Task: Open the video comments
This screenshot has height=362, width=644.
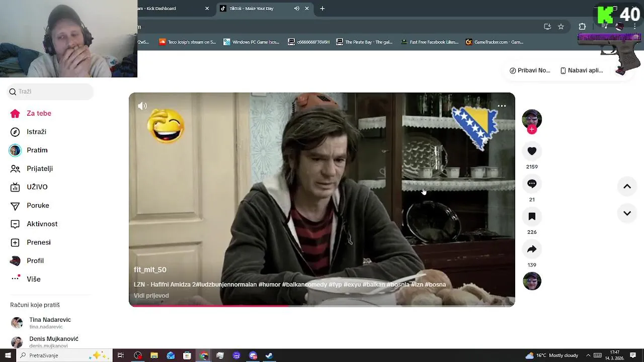Action: tap(532, 184)
